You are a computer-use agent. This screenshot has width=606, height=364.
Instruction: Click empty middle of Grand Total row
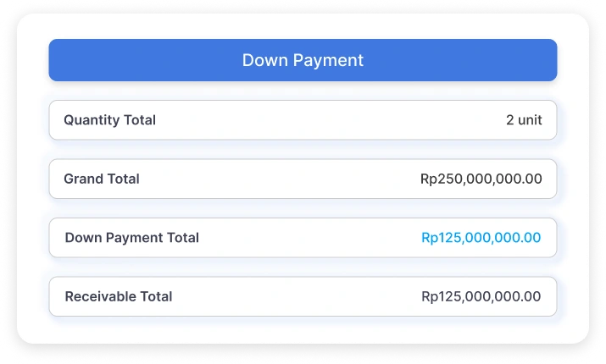coord(280,179)
